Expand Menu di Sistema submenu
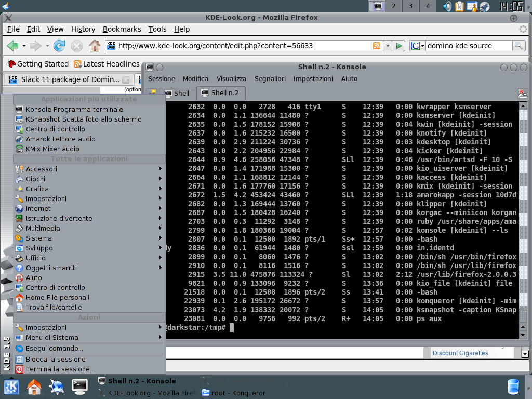This screenshot has width=532, height=399. 89,337
